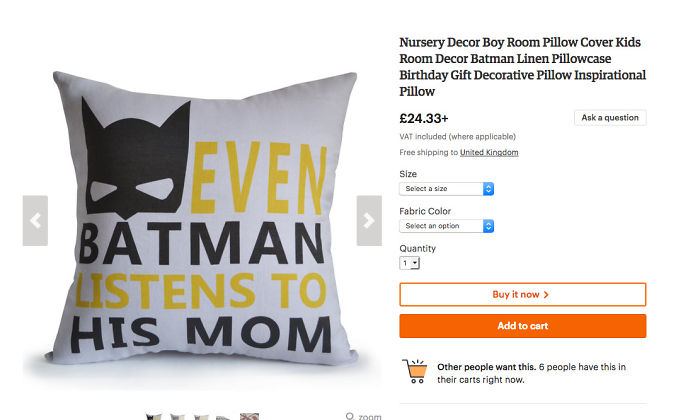The image size is (700, 420).
Task: Select the first pillow thumbnail
Action: [x=153, y=416]
